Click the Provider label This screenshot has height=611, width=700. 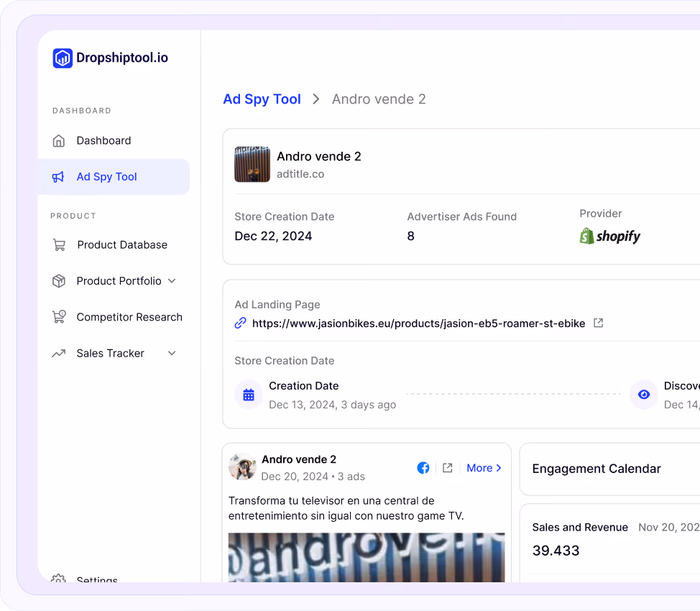(x=600, y=213)
